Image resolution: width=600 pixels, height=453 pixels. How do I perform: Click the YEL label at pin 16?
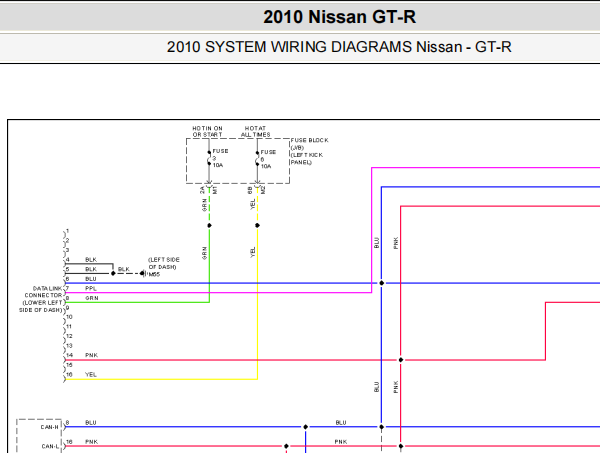pos(91,375)
